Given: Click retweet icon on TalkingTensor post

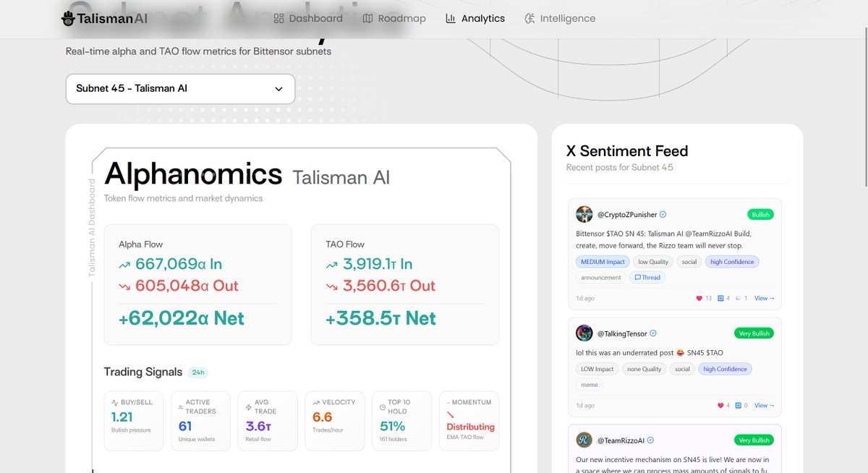Looking at the screenshot, I should (738, 405).
